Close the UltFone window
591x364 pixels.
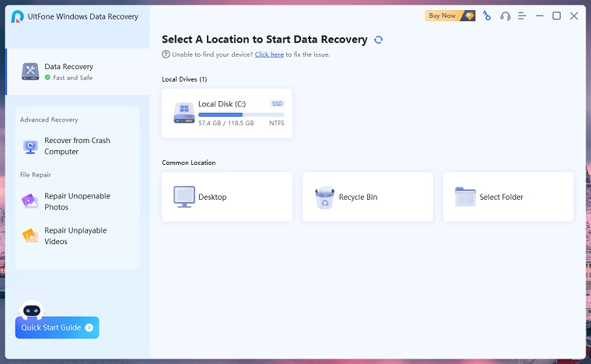574,16
